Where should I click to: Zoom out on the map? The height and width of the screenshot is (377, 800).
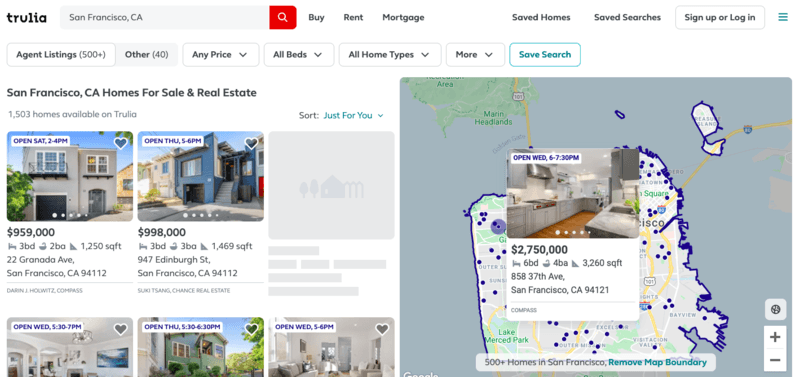tap(775, 360)
